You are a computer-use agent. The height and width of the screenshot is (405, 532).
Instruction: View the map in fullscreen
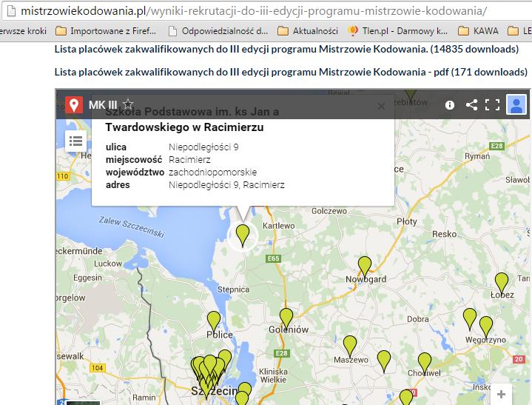pyautogui.click(x=492, y=105)
